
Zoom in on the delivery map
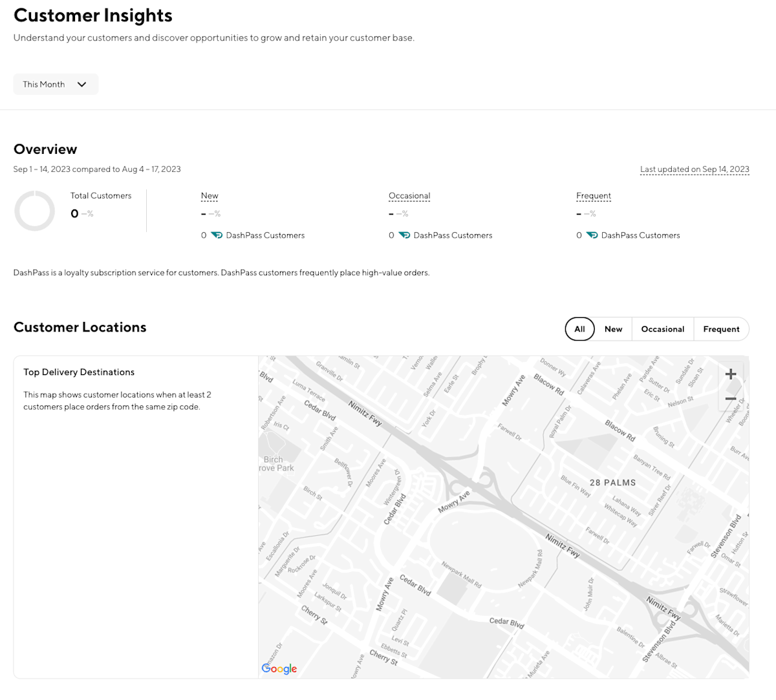pos(731,374)
